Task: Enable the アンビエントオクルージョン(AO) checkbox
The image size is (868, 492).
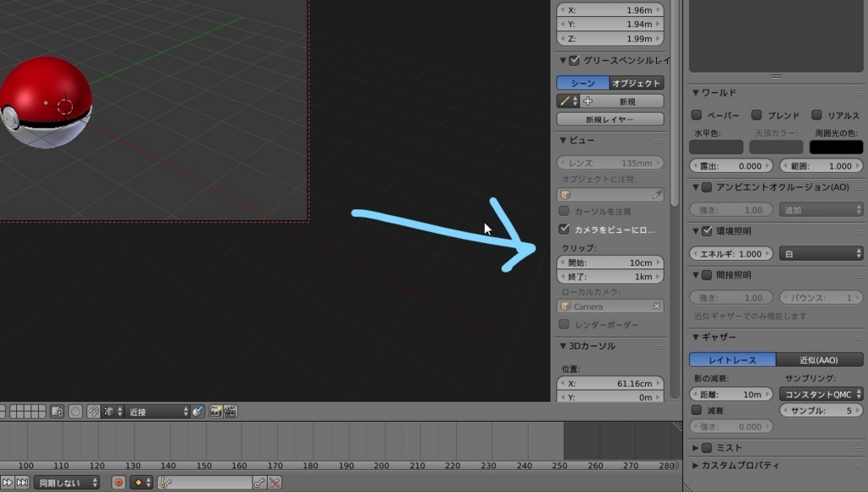Action: 706,187
